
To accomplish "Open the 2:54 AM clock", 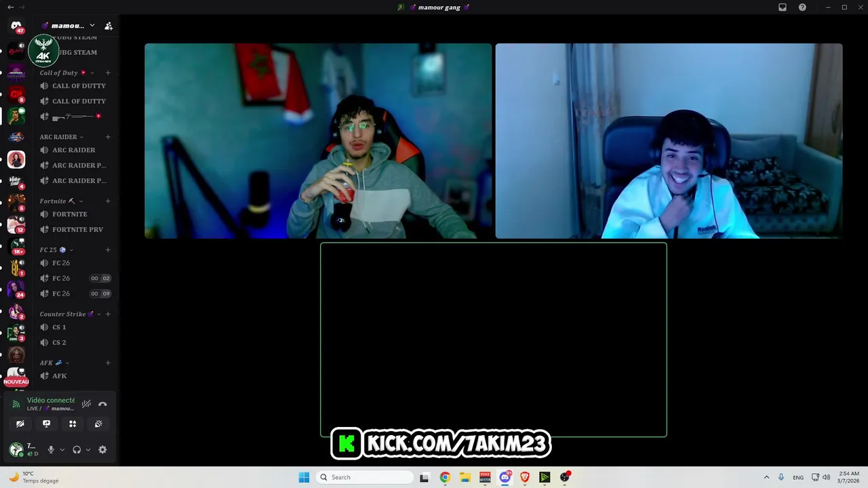I will 849,477.
